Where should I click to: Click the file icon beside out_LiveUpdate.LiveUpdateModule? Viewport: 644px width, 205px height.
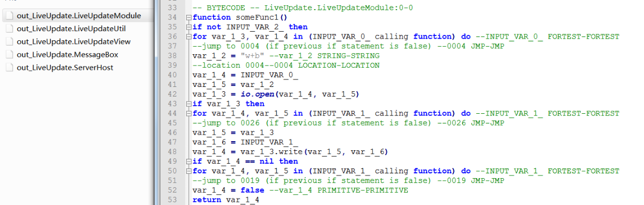click(9, 16)
